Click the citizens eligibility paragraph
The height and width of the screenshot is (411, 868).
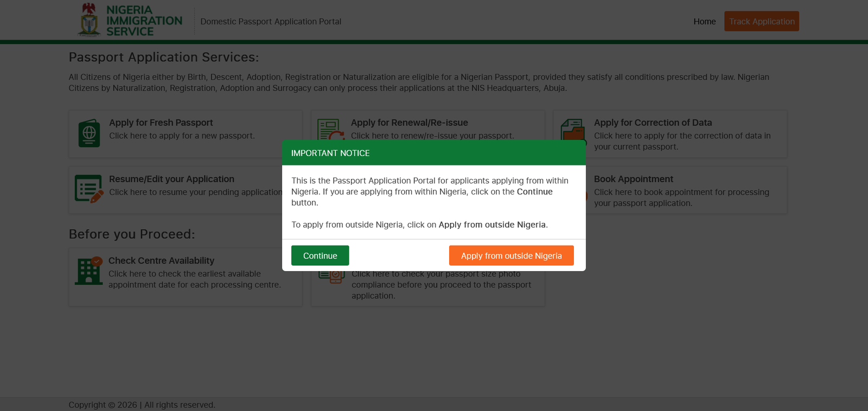tap(419, 82)
